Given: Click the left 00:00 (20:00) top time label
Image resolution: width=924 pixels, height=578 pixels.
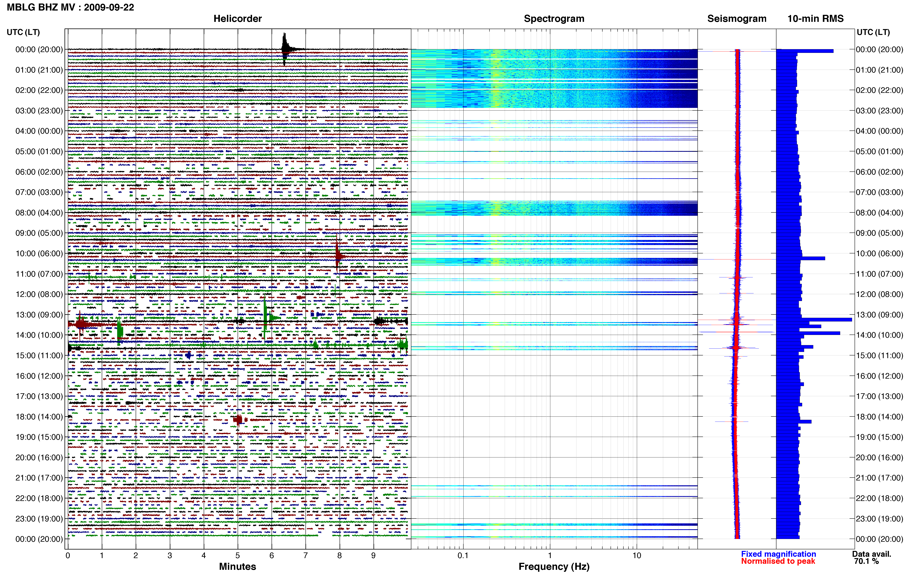Looking at the screenshot, I should pos(39,49).
